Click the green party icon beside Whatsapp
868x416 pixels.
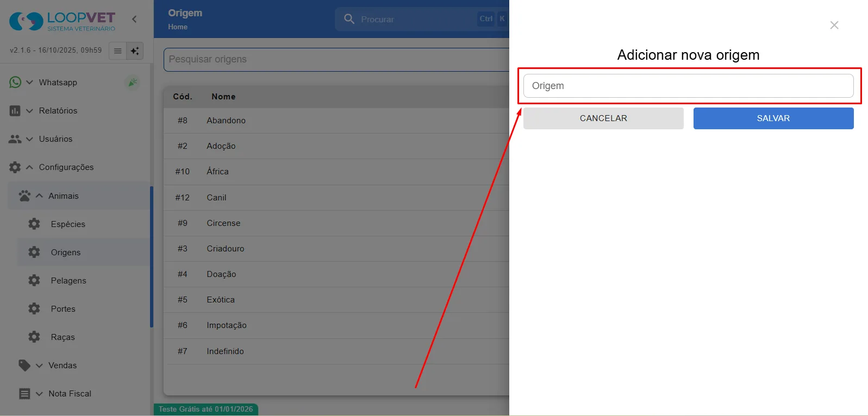click(x=132, y=82)
